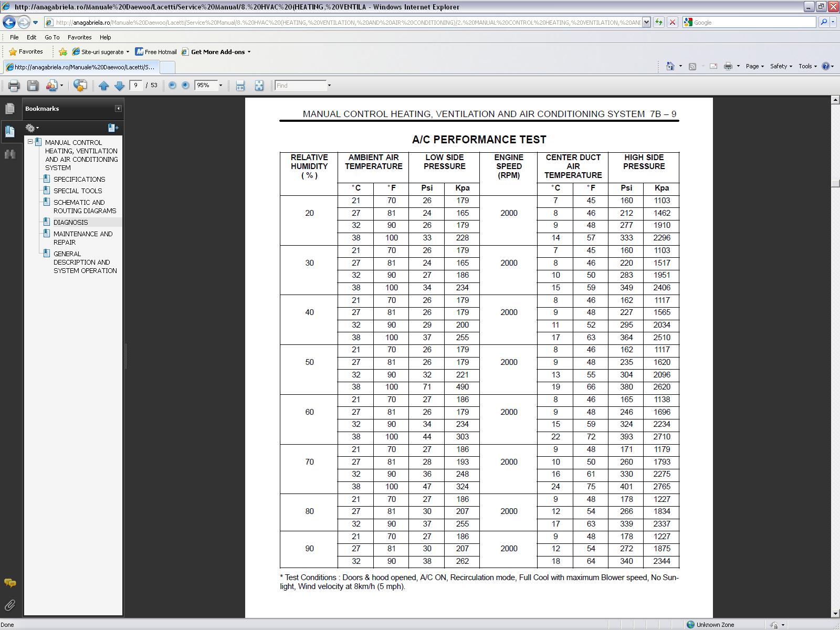
Task: Collapse the MANUAL CONTROL bookmark tree node
Action: click(x=30, y=142)
